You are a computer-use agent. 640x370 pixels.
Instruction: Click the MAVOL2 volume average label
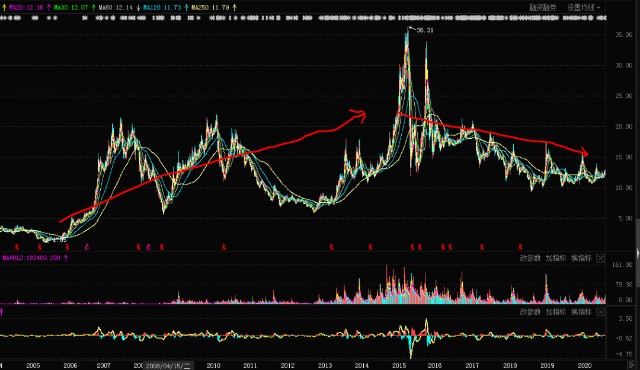[x=31, y=258]
